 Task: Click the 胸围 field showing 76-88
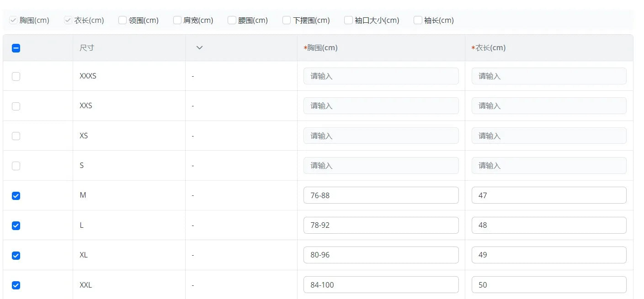pos(381,195)
